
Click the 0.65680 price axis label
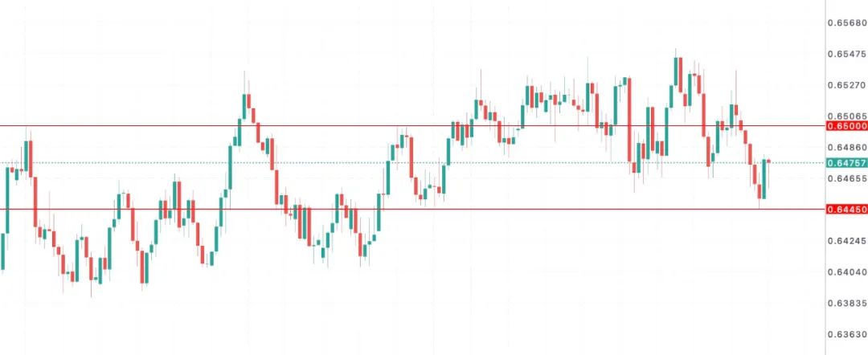click(x=846, y=22)
